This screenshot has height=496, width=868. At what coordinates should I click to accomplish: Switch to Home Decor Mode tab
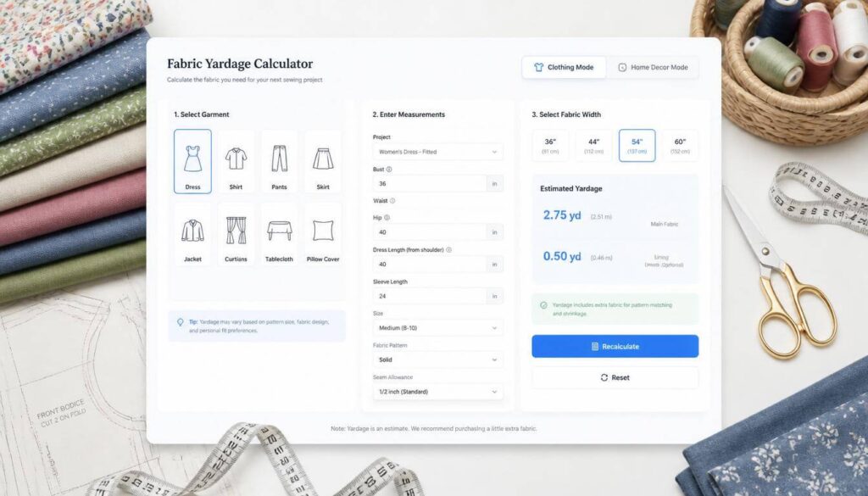[653, 67]
